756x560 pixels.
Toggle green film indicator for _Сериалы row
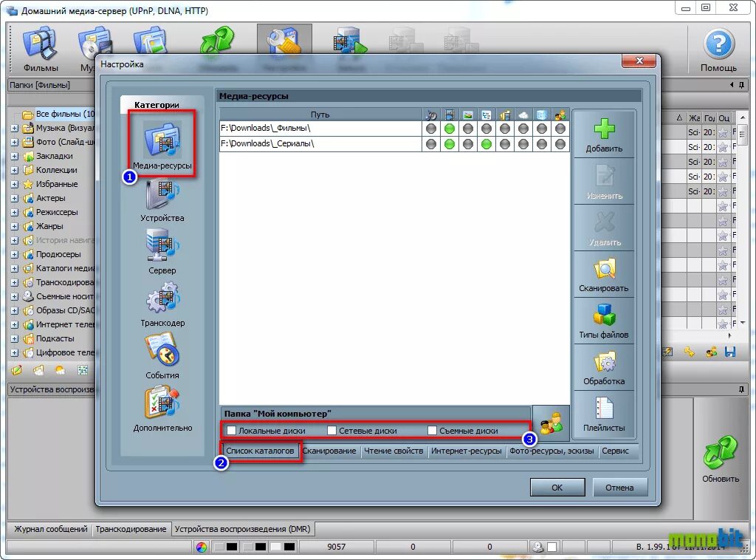click(x=450, y=144)
